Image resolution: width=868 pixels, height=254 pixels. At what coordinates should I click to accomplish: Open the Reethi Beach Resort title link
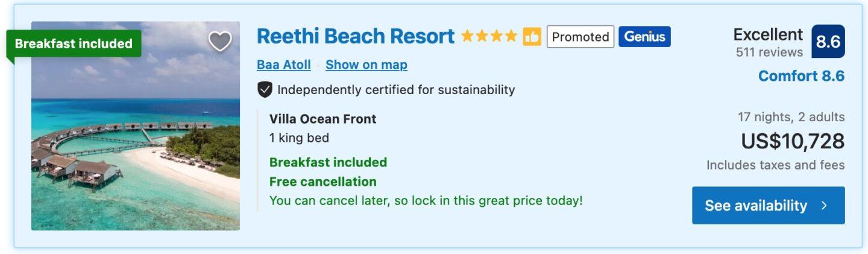pos(356,37)
